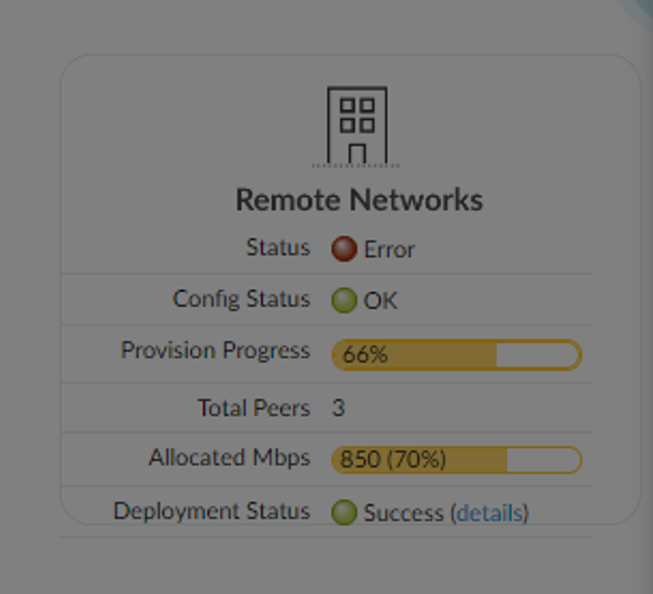This screenshot has width=653, height=594.
Task: Click the Config Status label
Action: [241, 299]
